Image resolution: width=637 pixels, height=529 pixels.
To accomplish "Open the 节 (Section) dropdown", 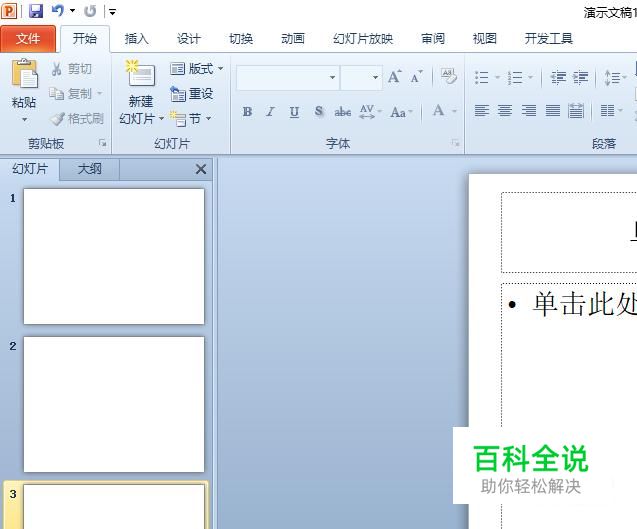I will click(x=190, y=119).
